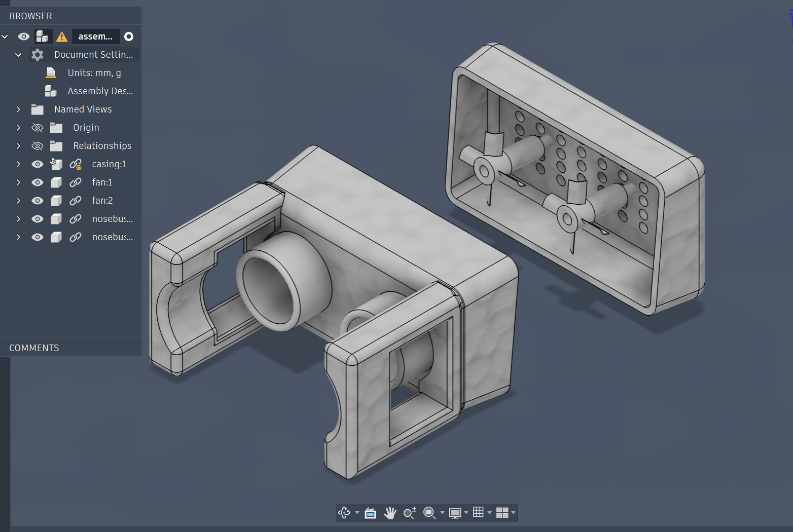Expand the casing:1 component

click(18, 164)
